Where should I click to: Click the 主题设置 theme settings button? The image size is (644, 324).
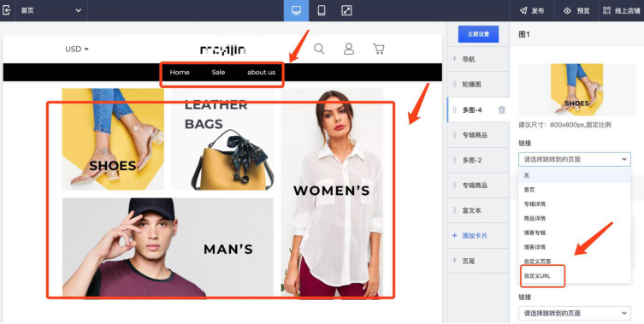click(x=478, y=34)
